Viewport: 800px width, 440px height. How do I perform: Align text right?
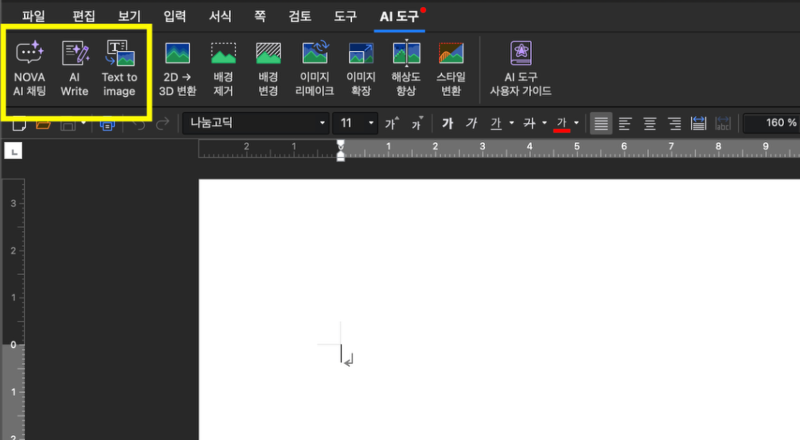coord(674,123)
